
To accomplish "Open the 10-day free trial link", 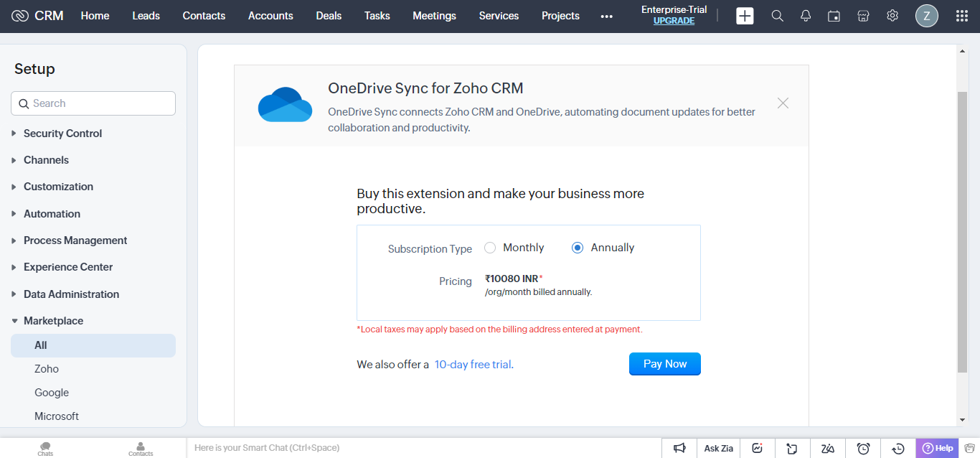I will 473,365.
